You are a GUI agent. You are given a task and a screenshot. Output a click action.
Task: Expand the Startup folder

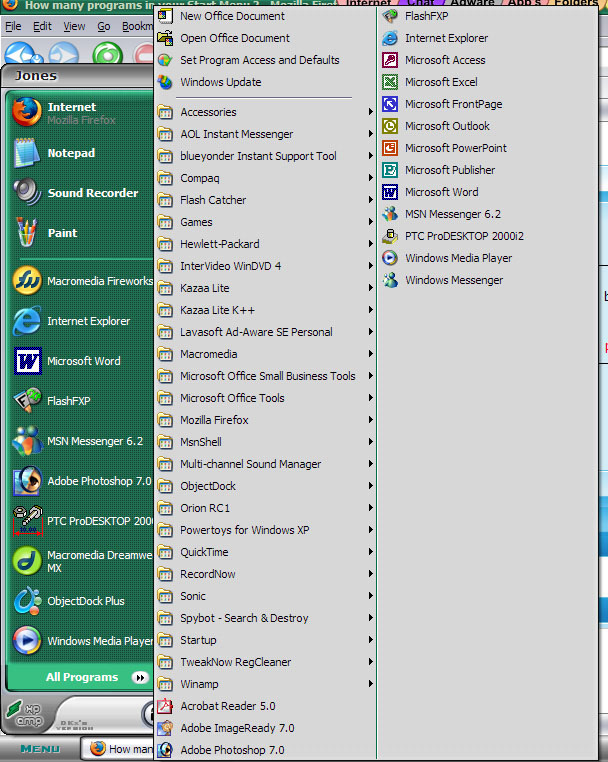(265, 640)
